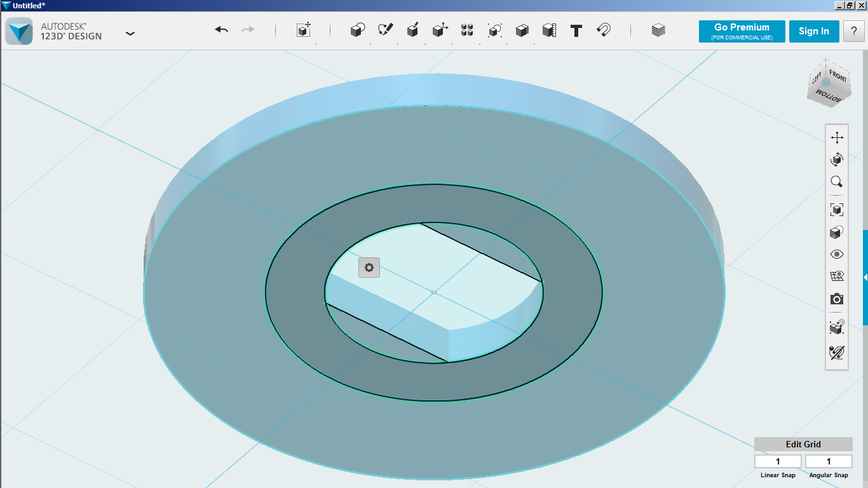Open the Materials panel
Screen dimensions: 868x488
[658, 30]
